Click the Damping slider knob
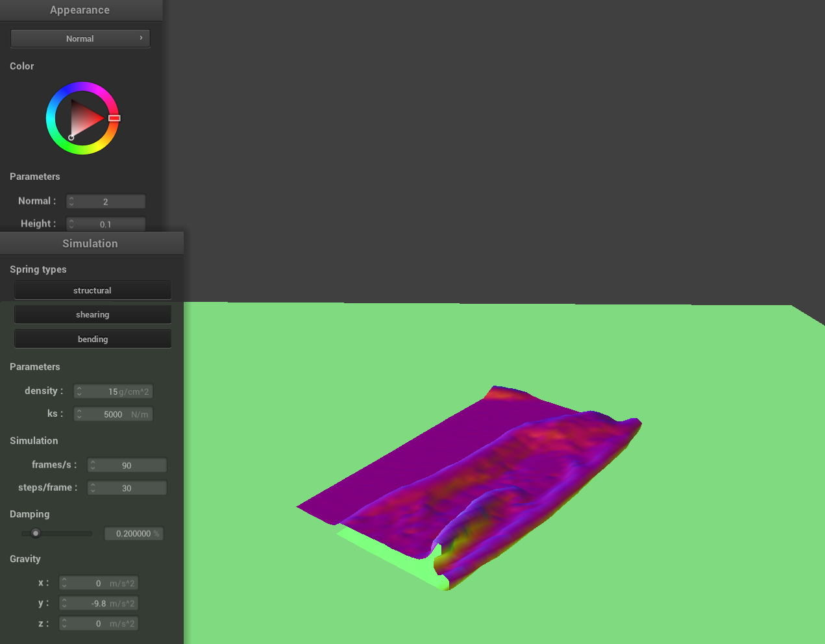The height and width of the screenshot is (644, 825). click(36, 534)
